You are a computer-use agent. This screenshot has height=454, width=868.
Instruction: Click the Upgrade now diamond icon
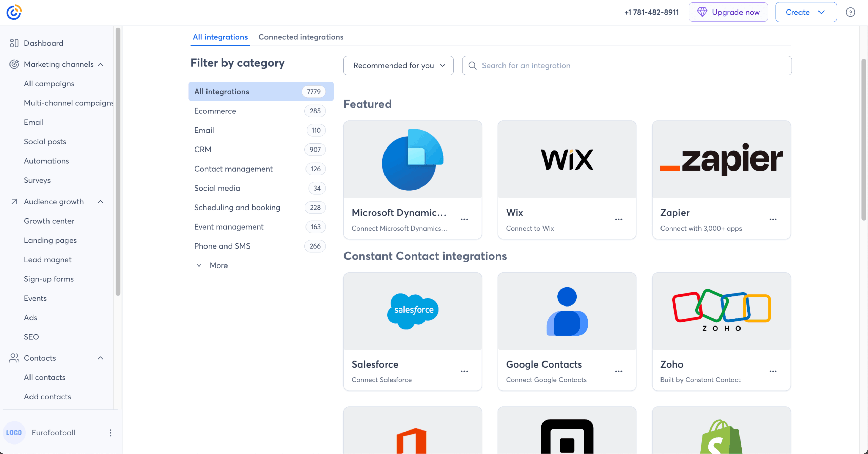click(702, 12)
